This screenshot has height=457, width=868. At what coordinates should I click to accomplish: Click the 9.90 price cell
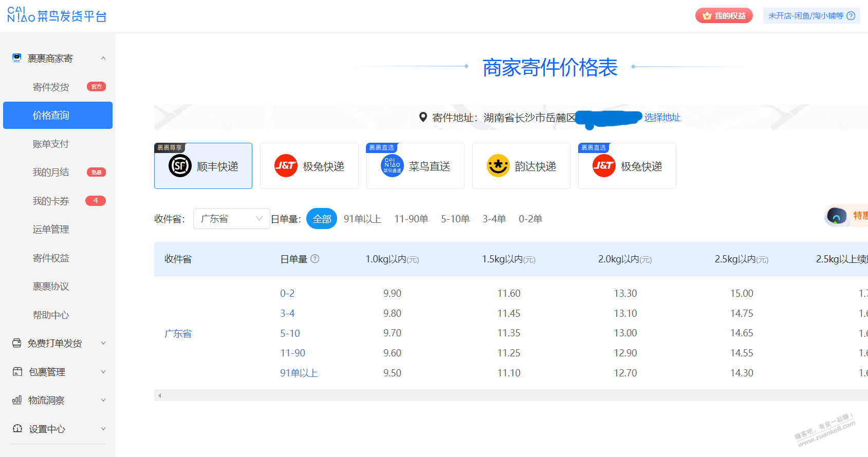[x=392, y=293]
